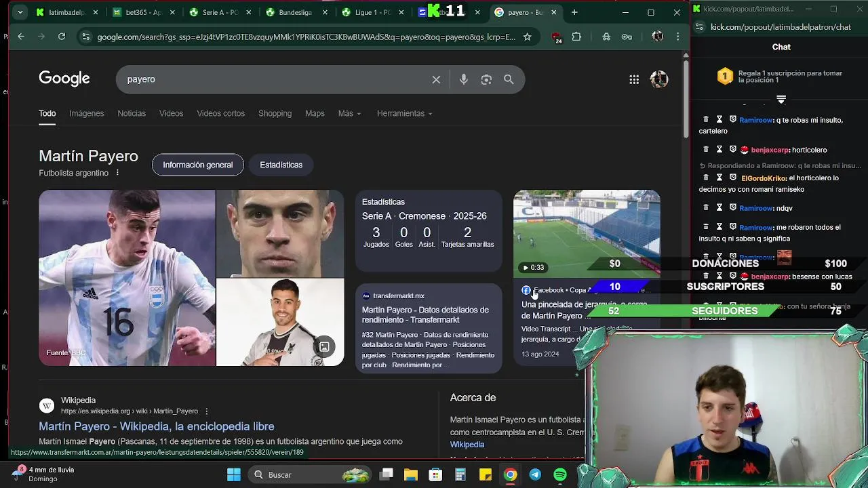868x488 pixels.
Task: Expand the Herramientas dropdown
Action: point(404,113)
